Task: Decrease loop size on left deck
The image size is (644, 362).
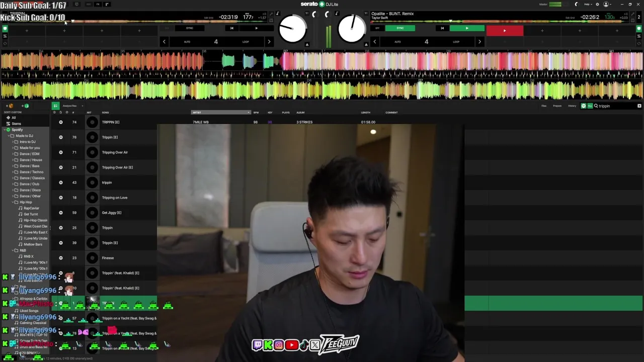Action: tap(164, 42)
